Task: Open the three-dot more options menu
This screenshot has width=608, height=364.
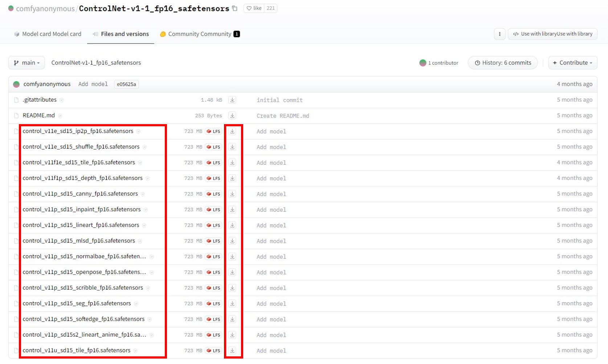Action: tap(499, 34)
